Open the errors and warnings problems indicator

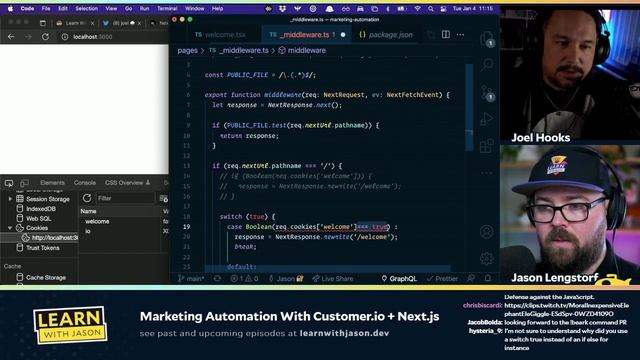pos(244,279)
